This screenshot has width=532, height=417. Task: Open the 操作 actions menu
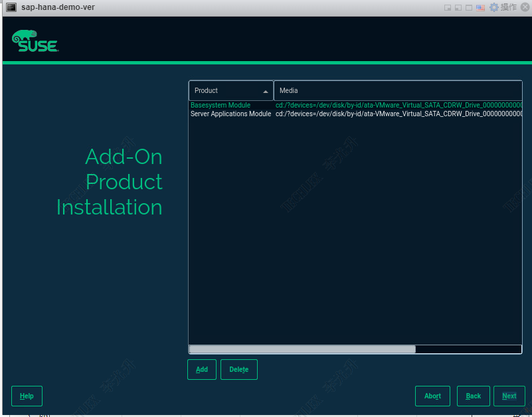point(509,7)
